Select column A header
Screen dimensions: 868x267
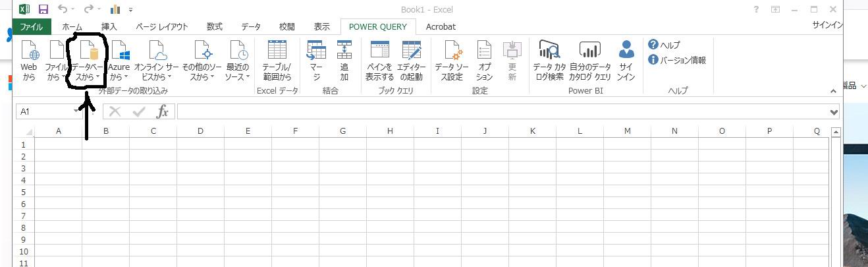(x=59, y=131)
